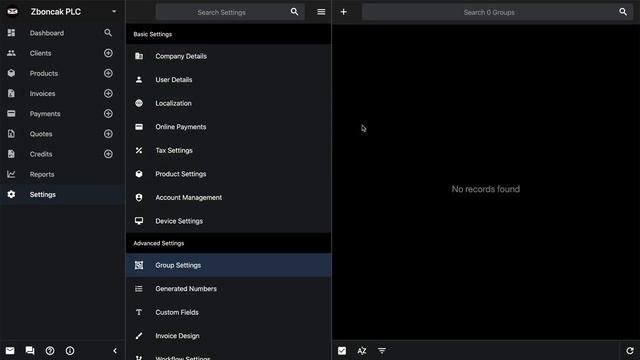This screenshot has width=640, height=360.
Task: Open Custom Fields settings
Action: (229, 312)
